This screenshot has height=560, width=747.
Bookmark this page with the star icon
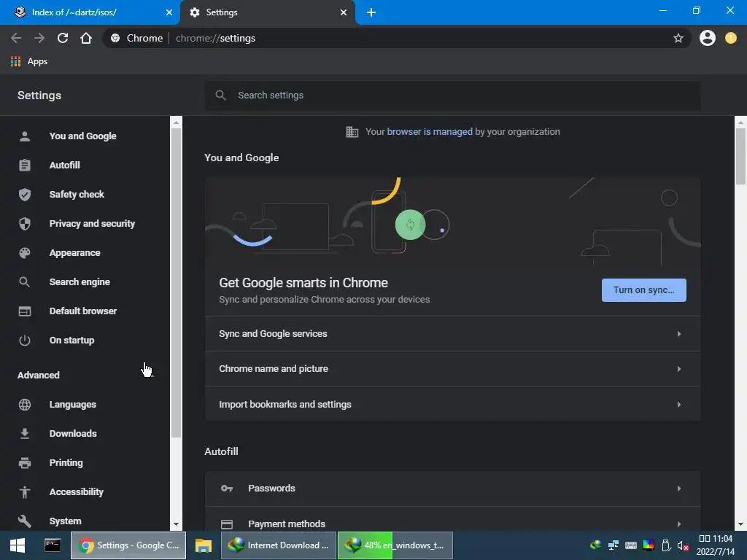pos(678,38)
